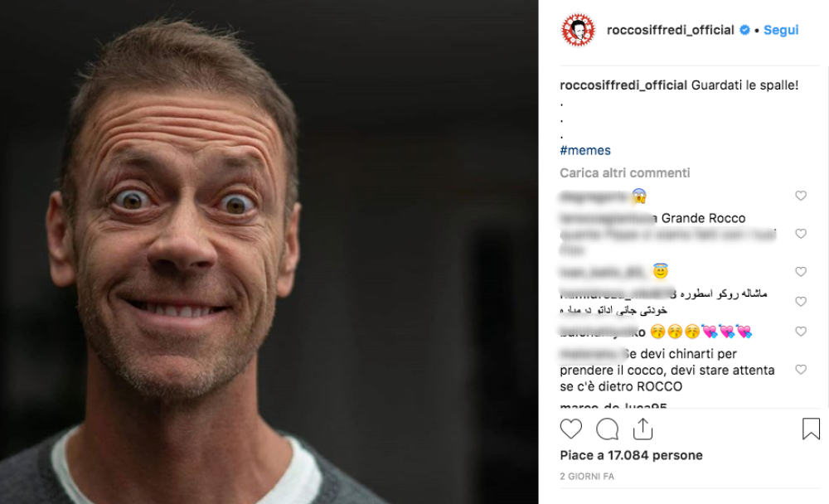Share the post via the share icon

point(643,429)
